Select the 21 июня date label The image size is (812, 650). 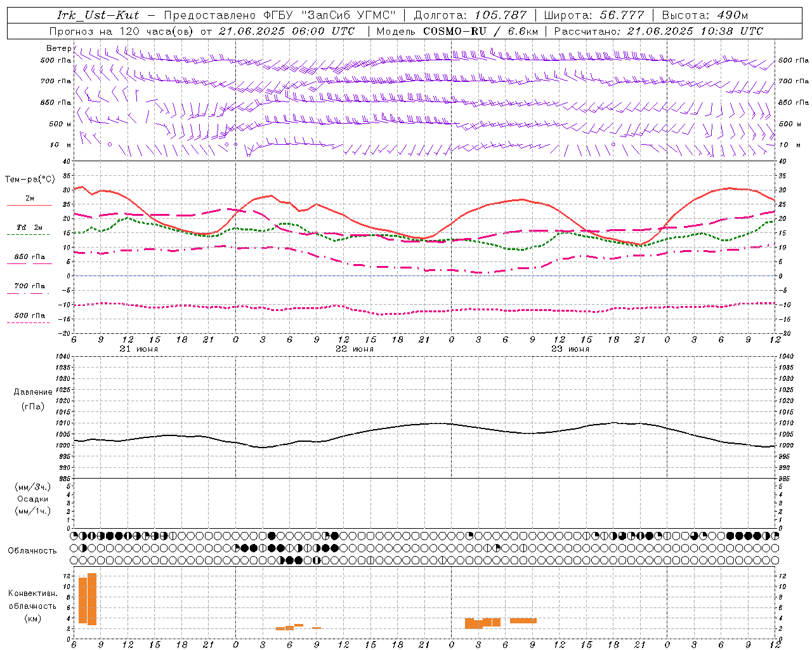139,349
